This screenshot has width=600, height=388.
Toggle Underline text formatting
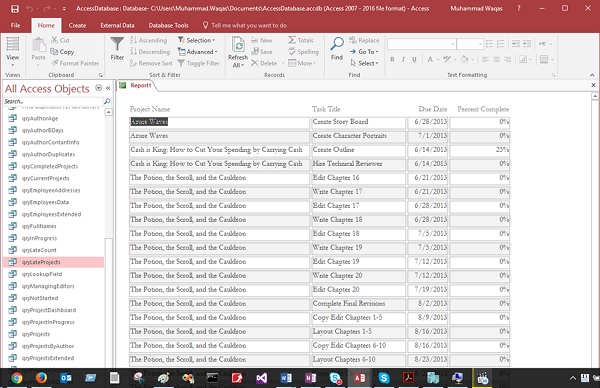414,59
